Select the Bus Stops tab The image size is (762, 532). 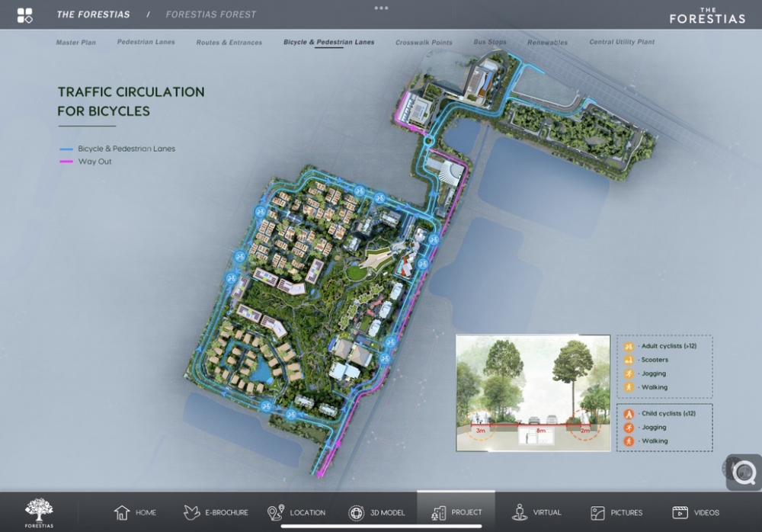point(489,43)
